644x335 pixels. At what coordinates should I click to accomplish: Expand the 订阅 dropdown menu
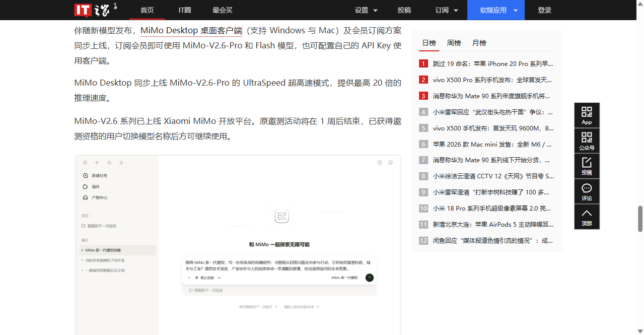(447, 10)
